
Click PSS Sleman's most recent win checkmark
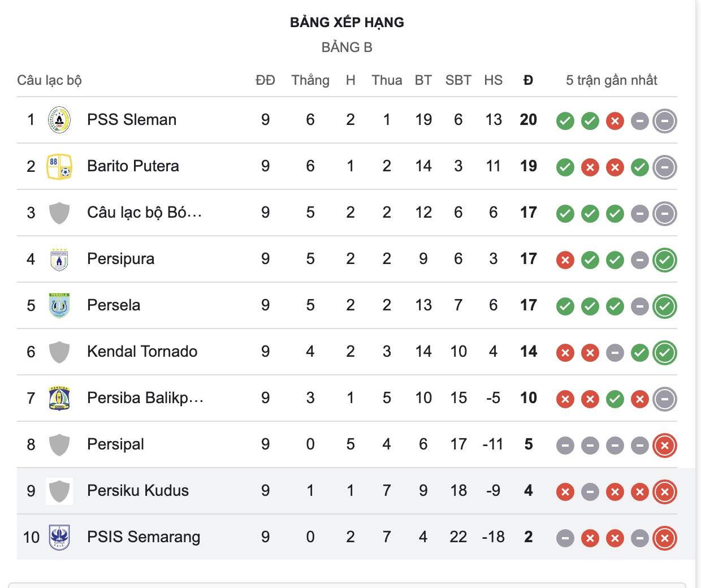point(590,120)
